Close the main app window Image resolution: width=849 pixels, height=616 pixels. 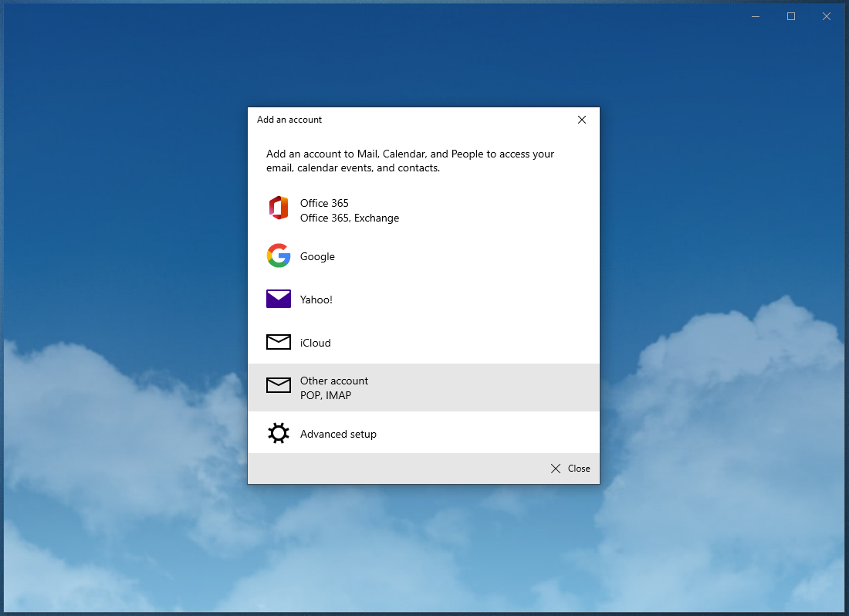[x=826, y=16]
